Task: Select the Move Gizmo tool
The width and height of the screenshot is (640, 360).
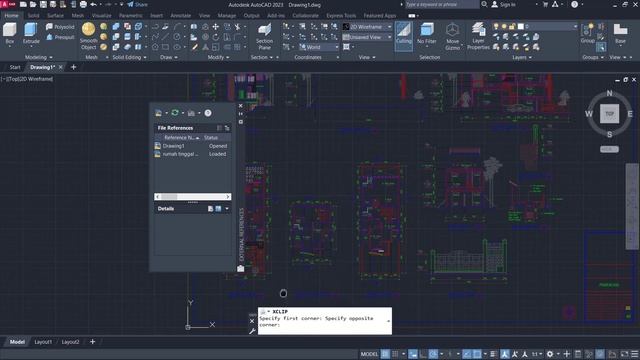Action: pyautogui.click(x=452, y=36)
